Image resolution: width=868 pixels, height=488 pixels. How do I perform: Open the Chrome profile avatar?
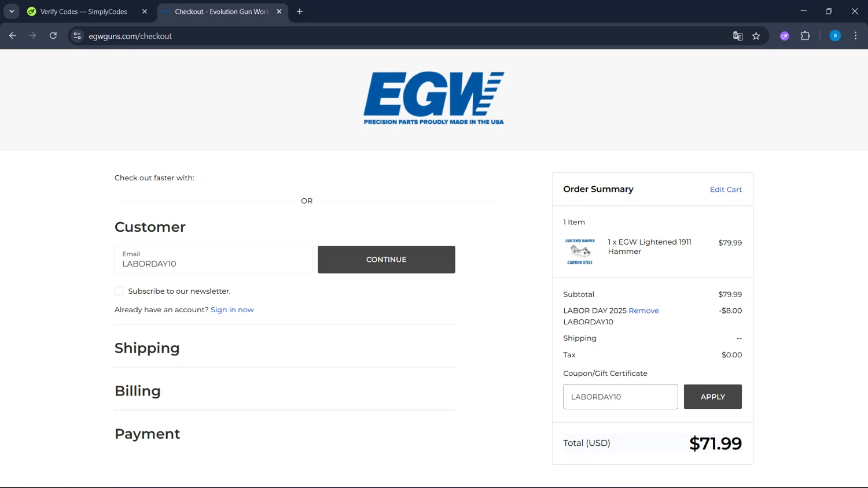835,36
